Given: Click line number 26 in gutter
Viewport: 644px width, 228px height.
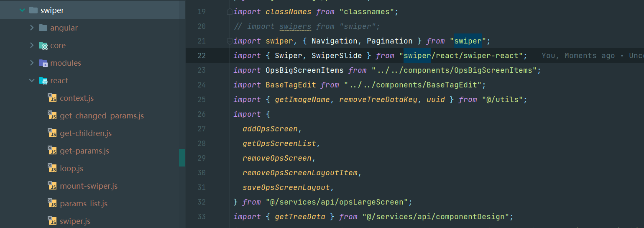Looking at the screenshot, I should [201, 114].
